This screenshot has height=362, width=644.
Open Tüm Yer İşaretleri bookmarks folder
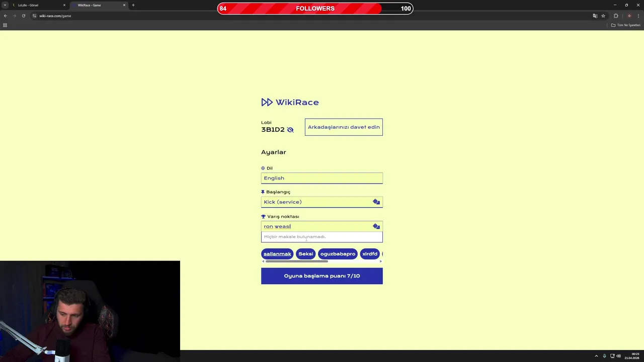click(x=625, y=25)
